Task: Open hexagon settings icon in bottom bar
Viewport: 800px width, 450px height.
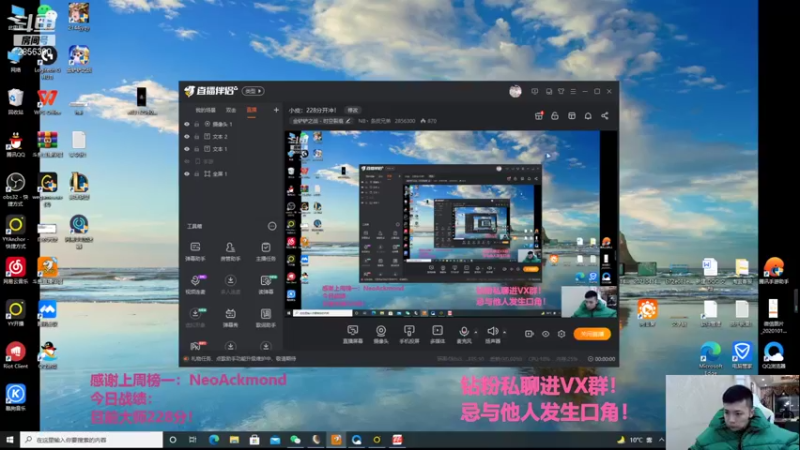Action: (x=561, y=334)
